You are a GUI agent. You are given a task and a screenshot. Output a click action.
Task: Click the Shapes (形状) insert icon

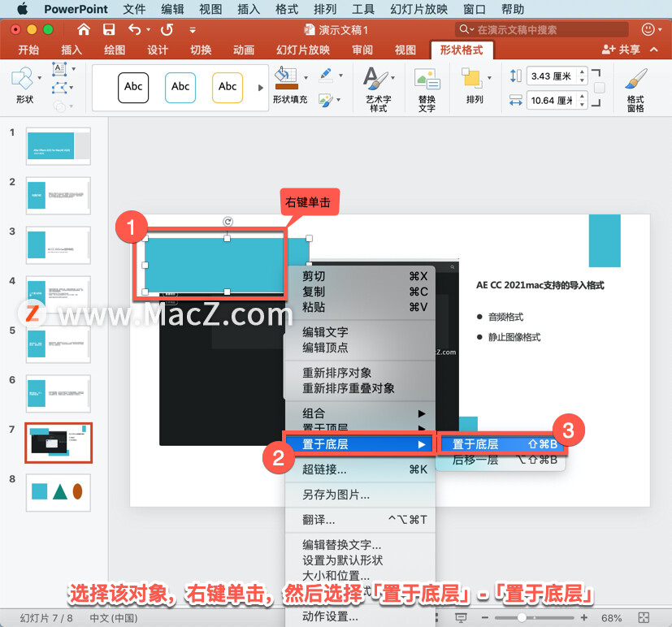[22, 79]
